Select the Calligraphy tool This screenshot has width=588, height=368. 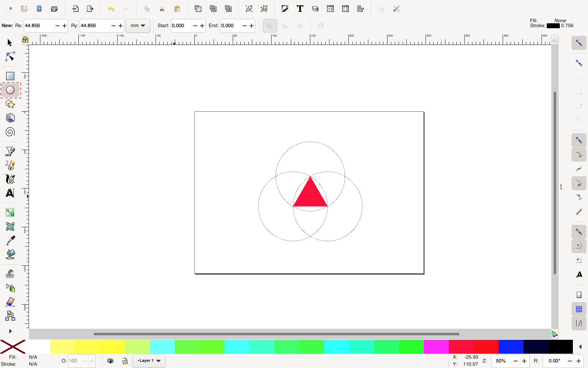point(9,179)
